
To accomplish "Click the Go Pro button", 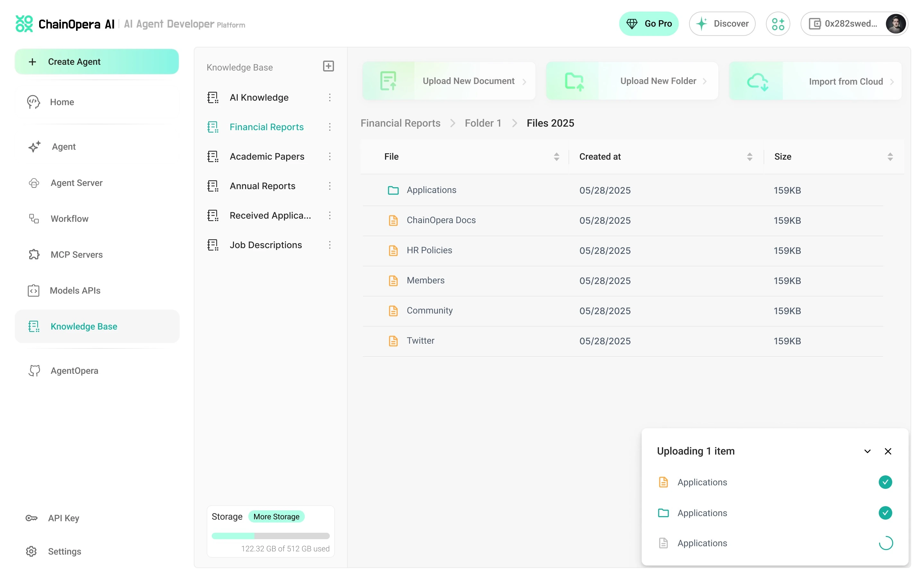I will 648,24.
